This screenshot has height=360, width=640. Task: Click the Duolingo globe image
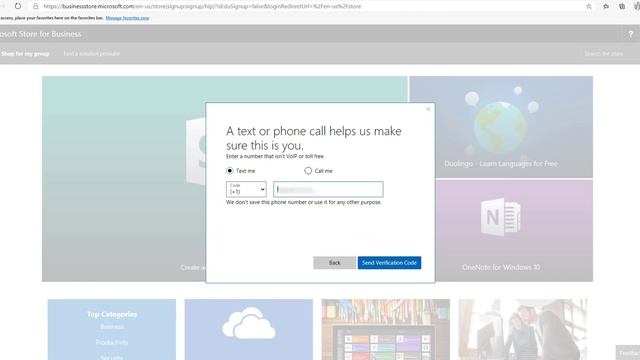point(500,127)
